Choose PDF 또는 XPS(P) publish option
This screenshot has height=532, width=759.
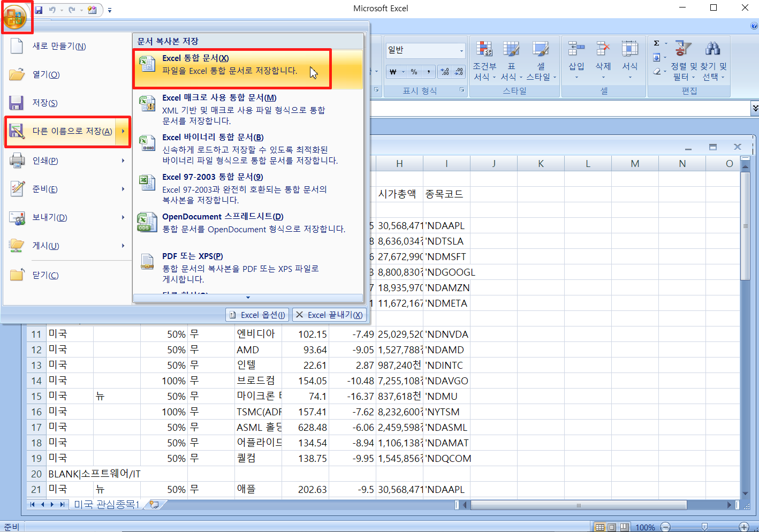pyautogui.click(x=248, y=268)
